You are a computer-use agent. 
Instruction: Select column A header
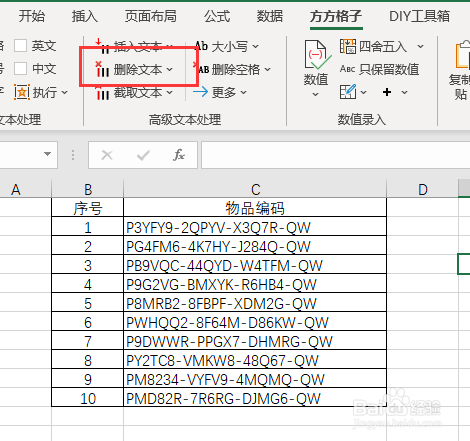26,189
